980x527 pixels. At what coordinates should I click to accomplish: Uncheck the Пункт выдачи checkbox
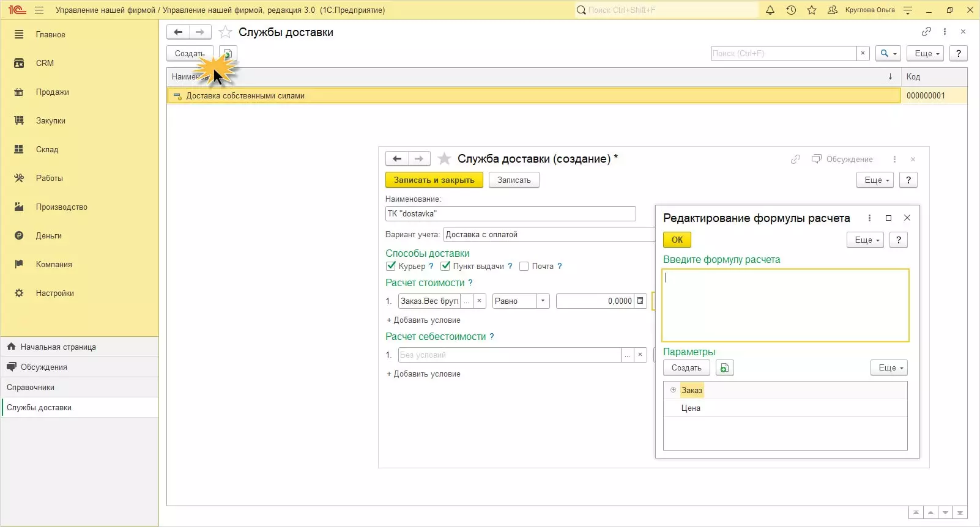click(445, 266)
